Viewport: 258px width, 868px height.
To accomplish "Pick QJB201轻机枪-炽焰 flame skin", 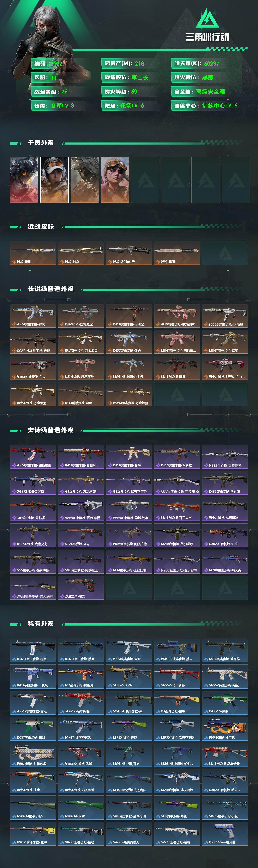I will click(x=225, y=535).
